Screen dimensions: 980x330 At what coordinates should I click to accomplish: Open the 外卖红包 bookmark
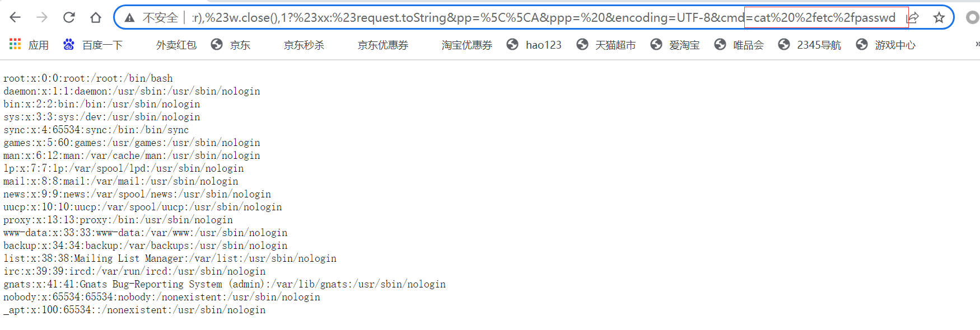click(176, 45)
